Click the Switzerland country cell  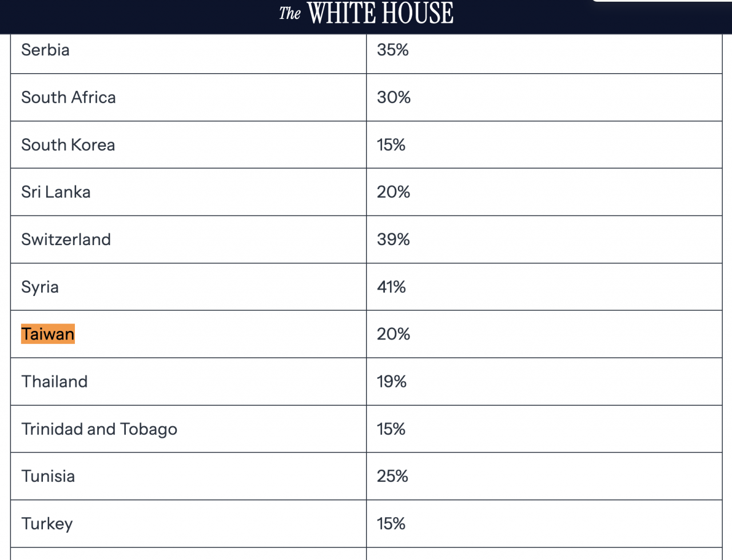(188, 239)
